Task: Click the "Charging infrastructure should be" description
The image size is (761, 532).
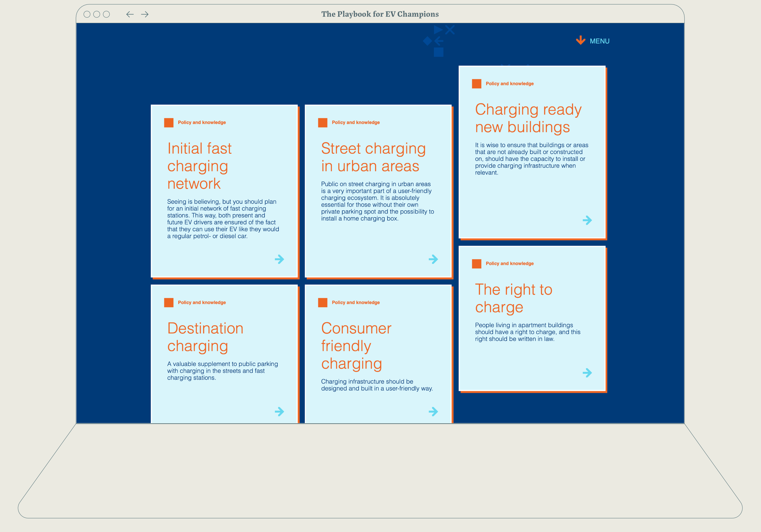Action: coord(377,385)
